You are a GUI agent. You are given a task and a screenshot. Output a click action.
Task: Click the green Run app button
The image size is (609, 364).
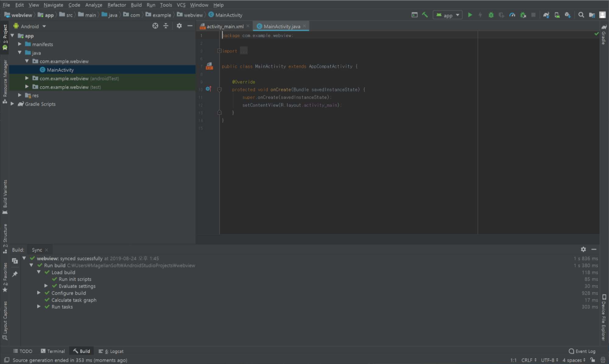point(470,15)
